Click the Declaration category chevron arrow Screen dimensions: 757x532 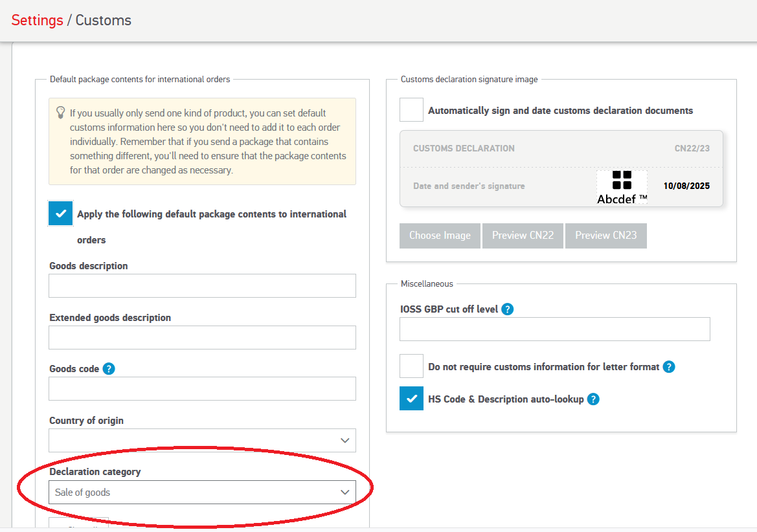click(345, 493)
